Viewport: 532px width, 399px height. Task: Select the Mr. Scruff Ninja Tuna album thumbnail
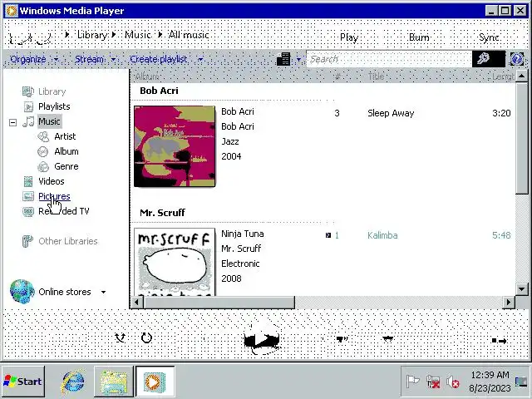coord(175,262)
